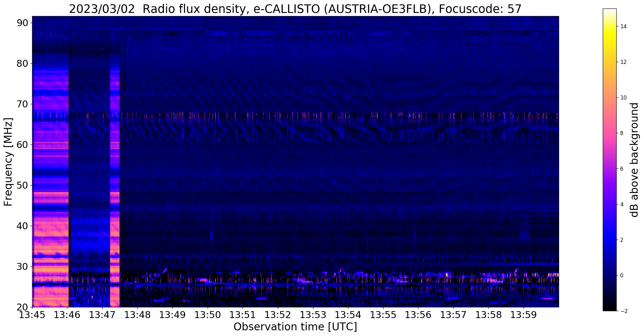Click the 30 frequency tick label
644x336 pixels.
coord(22,267)
